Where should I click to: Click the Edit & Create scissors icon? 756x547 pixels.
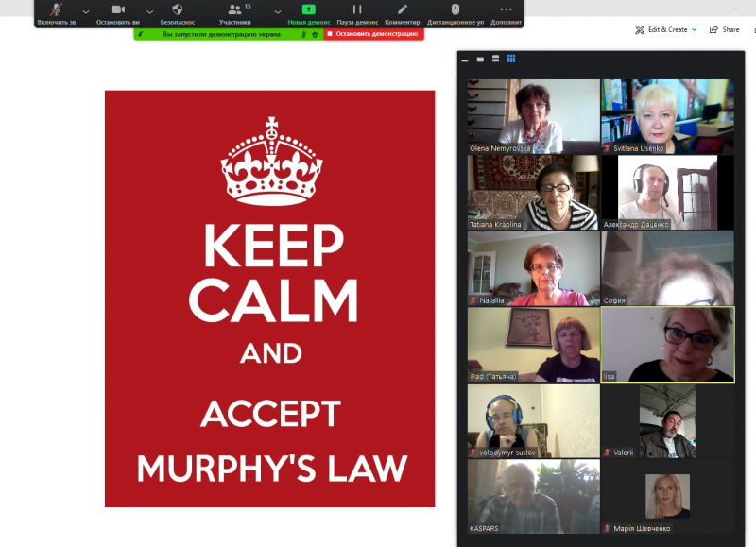click(640, 30)
